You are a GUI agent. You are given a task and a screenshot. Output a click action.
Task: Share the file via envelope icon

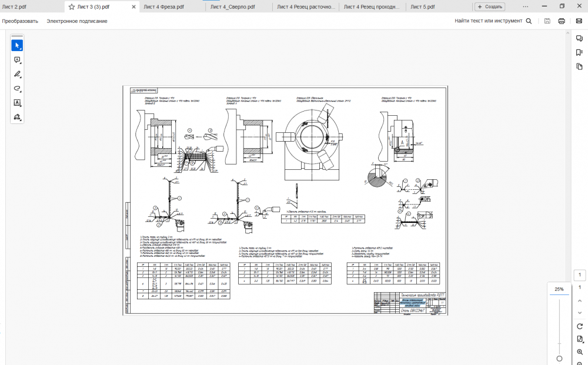tap(579, 21)
